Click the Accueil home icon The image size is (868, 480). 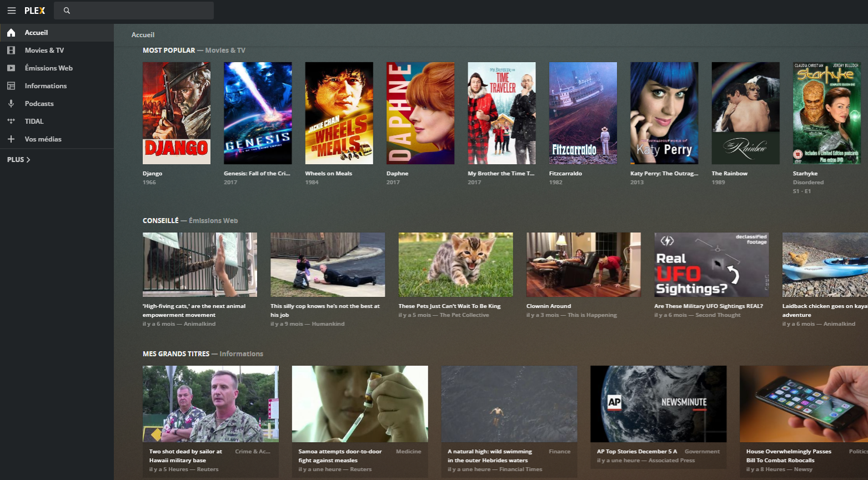(x=11, y=33)
